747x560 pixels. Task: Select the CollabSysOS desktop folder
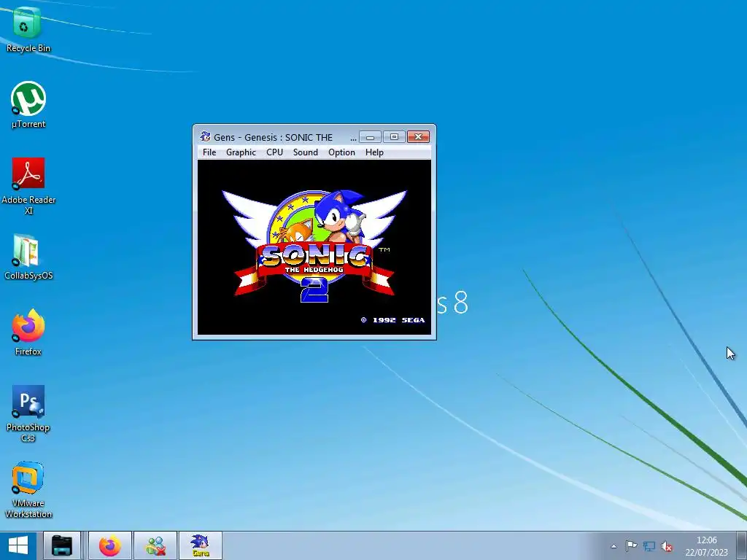tap(28, 257)
